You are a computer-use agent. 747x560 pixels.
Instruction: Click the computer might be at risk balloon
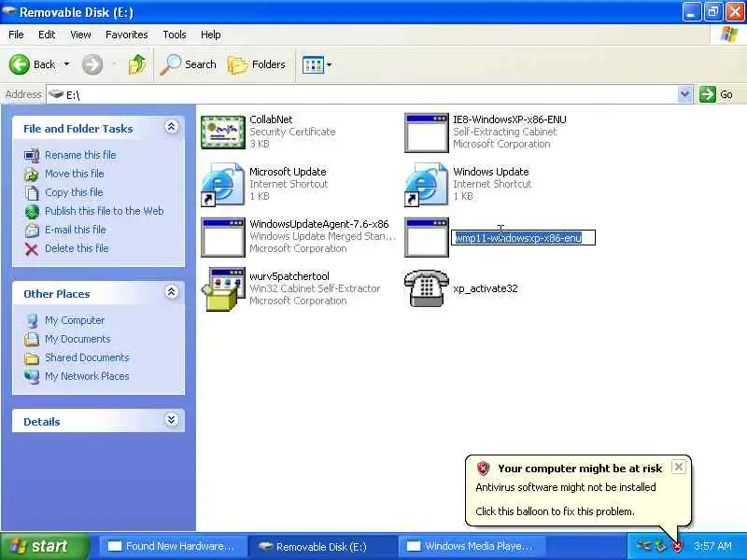click(x=578, y=490)
